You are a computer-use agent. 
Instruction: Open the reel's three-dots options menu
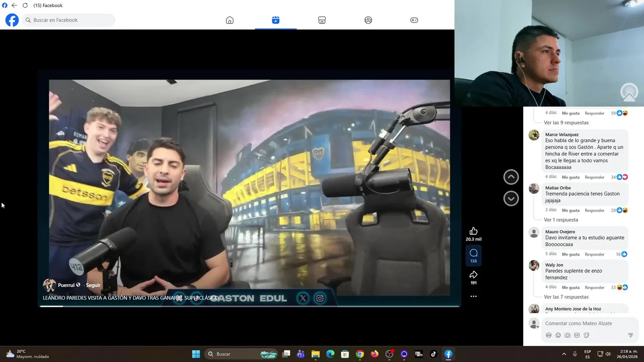(473, 296)
